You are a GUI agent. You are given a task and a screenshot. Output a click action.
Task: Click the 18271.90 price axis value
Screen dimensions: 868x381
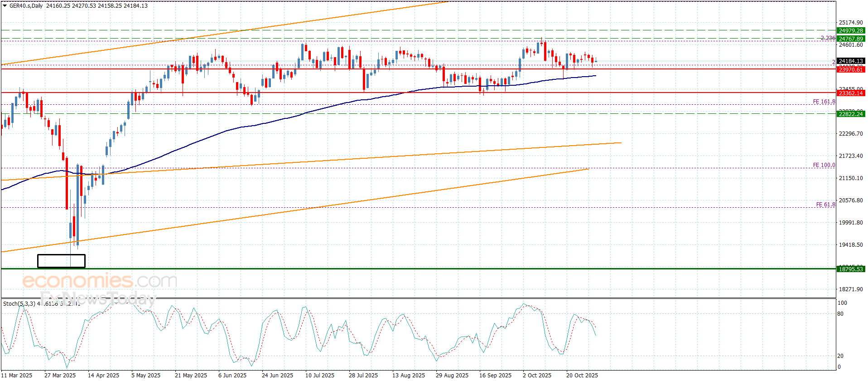tap(851, 289)
